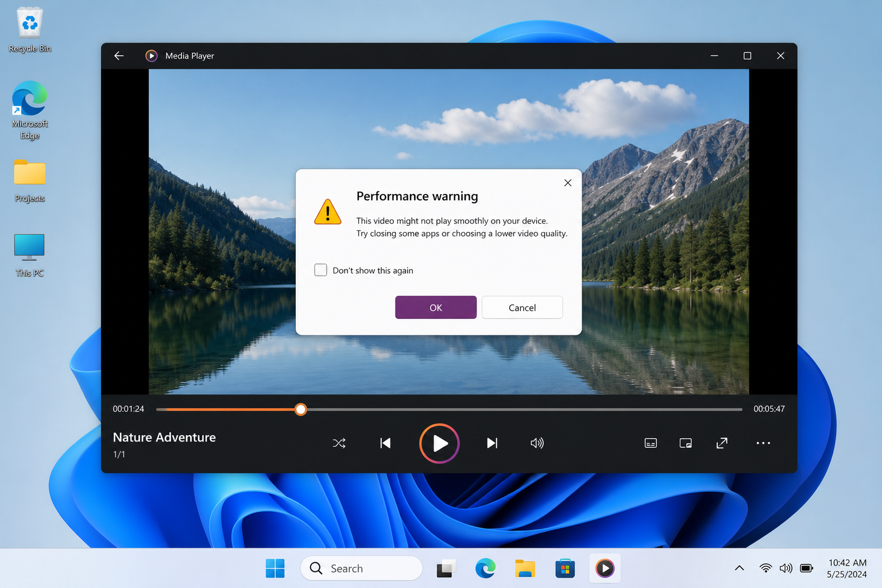Tick the Don't show this again checkbox
Image resolution: width=882 pixels, height=588 pixels.
click(321, 270)
